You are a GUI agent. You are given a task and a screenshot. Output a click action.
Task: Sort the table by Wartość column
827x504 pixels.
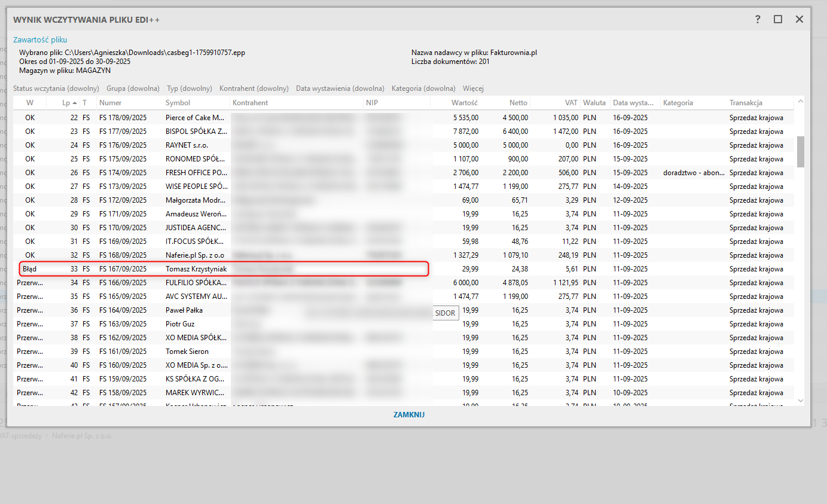click(464, 103)
